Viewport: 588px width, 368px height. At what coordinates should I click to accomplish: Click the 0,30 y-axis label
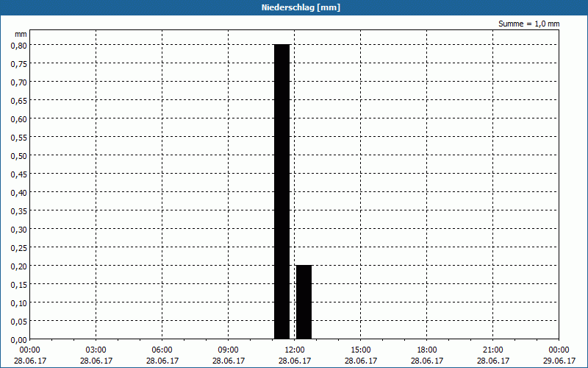pos(19,230)
